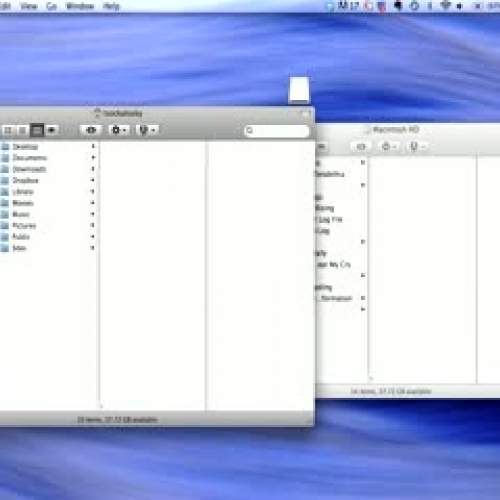Select the Sites folder row
500x500 pixels.
click(48, 248)
